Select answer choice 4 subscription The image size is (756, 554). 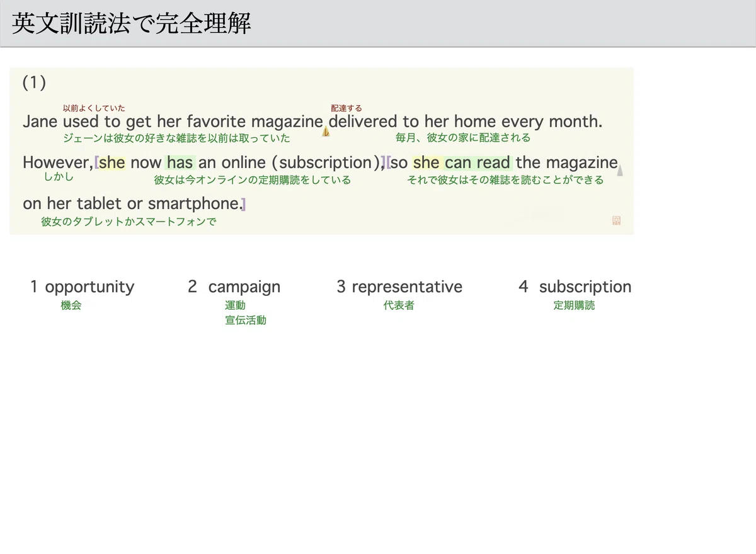[575, 286]
